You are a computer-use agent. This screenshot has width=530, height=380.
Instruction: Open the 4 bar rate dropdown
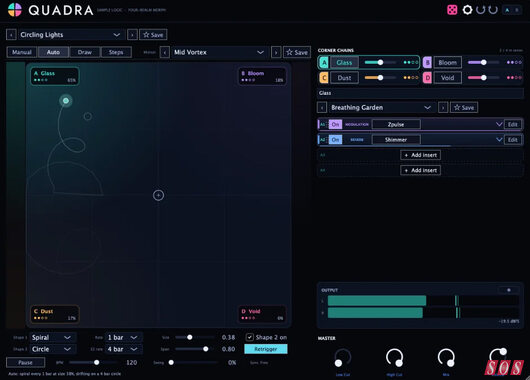tap(124, 349)
